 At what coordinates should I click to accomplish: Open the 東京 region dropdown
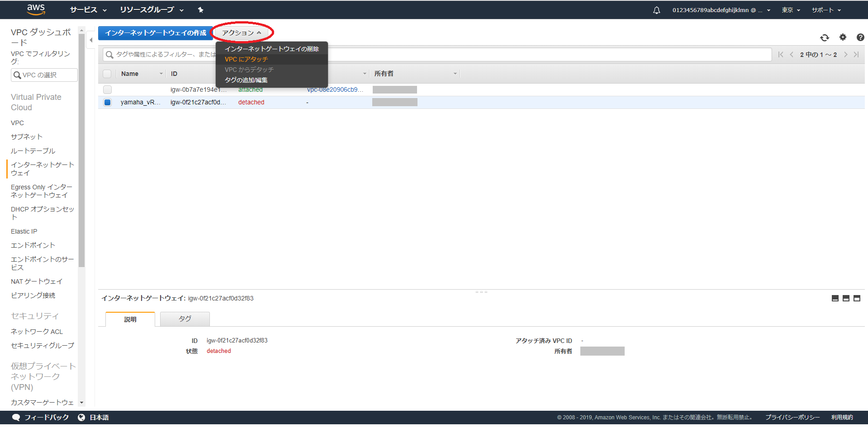click(790, 9)
